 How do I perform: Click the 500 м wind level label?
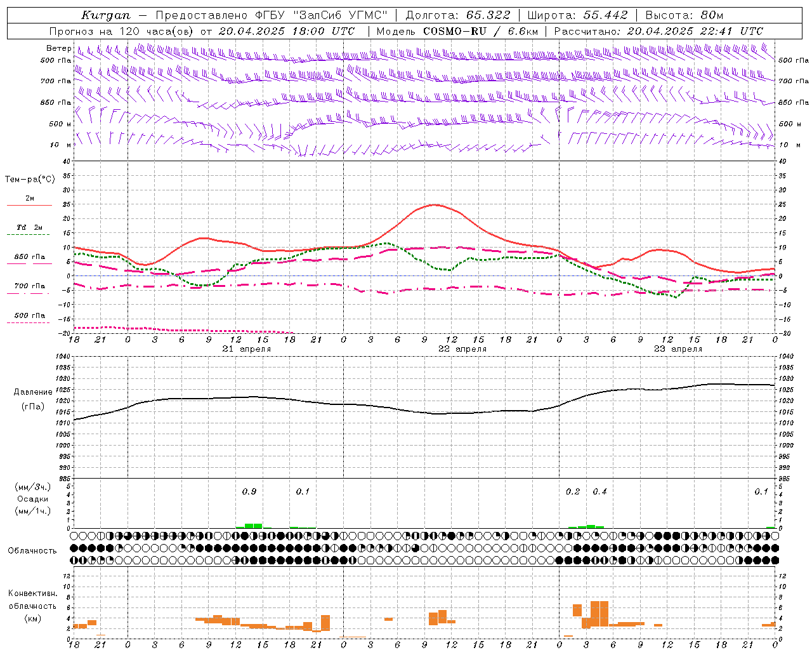[x=60, y=124]
